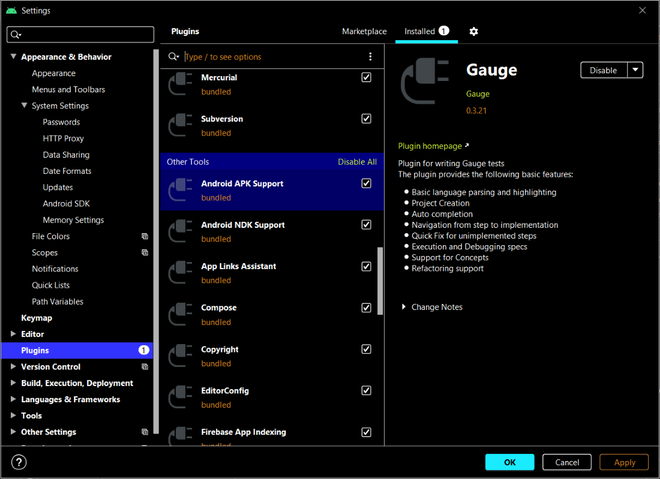Collapse the Appearance & Behavior tree node
Viewport: 660px width, 479px height.
point(13,56)
